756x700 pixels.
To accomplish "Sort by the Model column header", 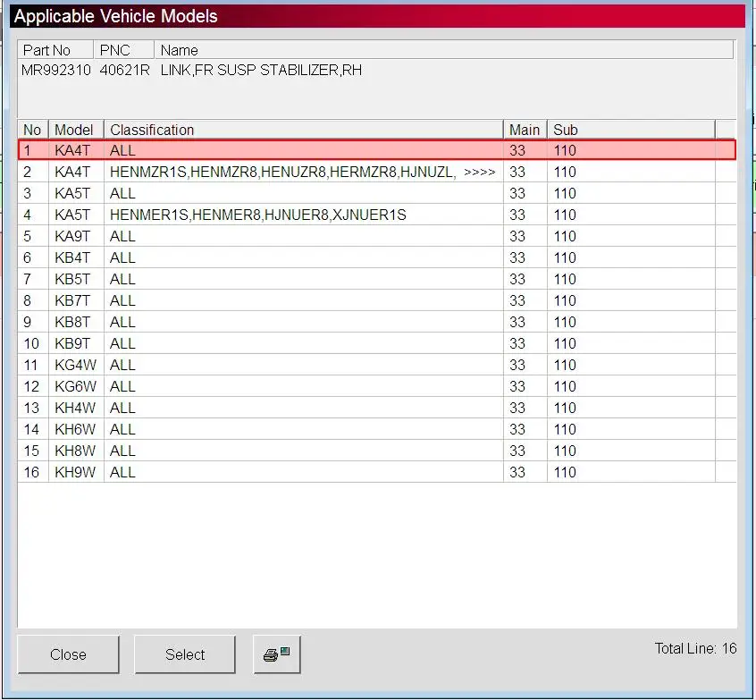I will [x=76, y=130].
